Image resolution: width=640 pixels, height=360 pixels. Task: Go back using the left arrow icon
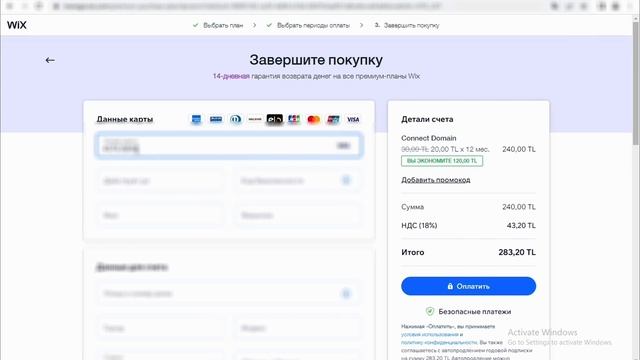[x=50, y=60]
